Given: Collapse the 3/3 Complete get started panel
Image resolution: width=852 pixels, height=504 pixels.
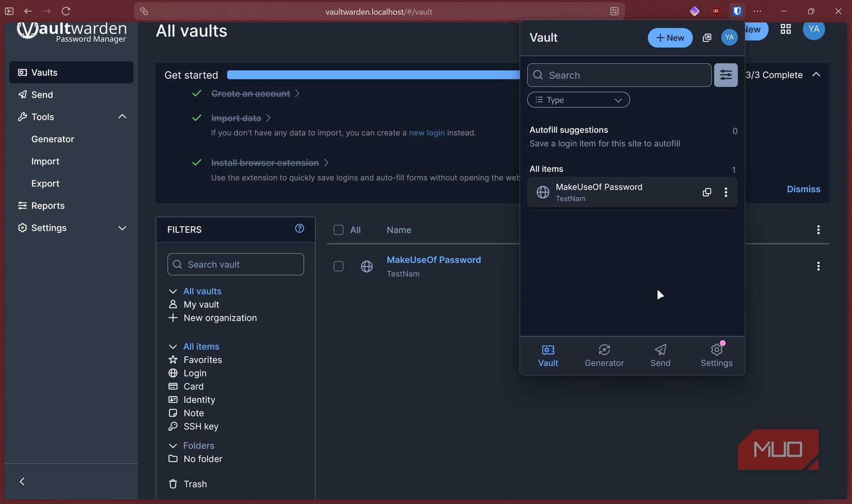Looking at the screenshot, I should pyautogui.click(x=817, y=74).
